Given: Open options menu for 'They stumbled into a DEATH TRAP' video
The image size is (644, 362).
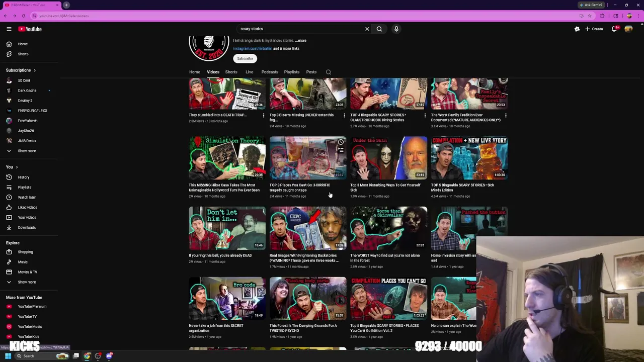Looking at the screenshot, I should pyautogui.click(x=263, y=116).
